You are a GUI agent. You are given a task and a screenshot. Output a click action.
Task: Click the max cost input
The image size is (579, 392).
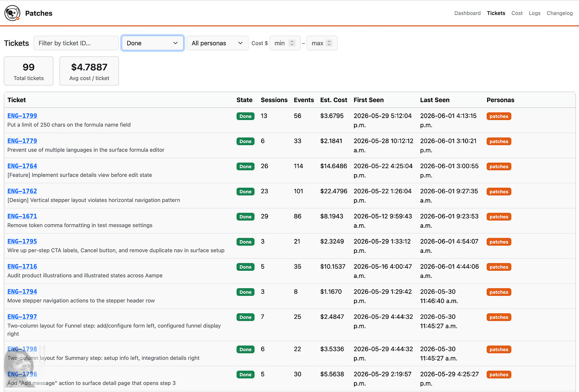pos(322,43)
